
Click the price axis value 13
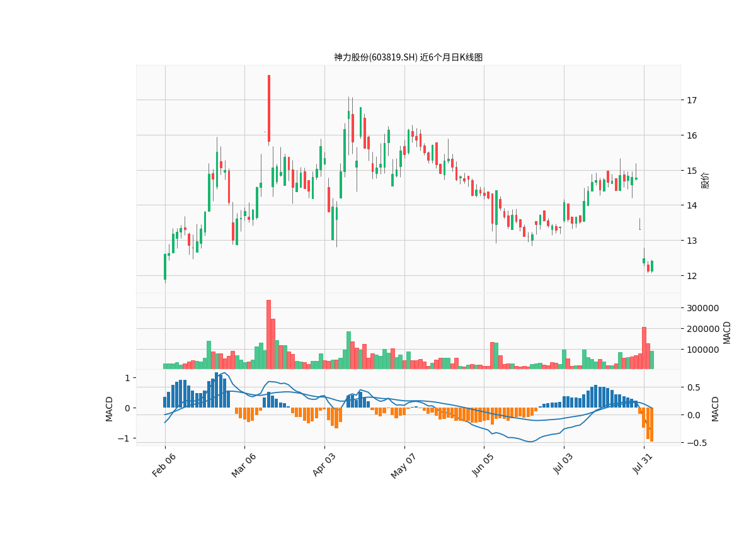pos(691,241)
